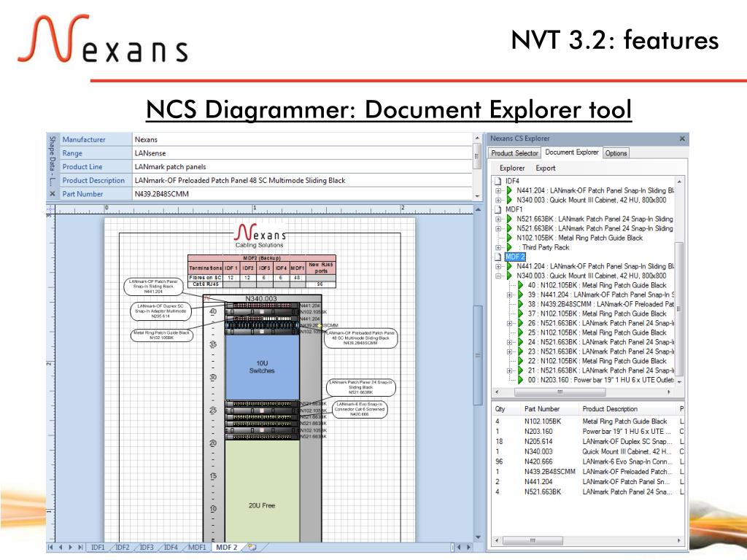Click the Part Number column header
This screenshot has height=560, width=747.
point(542,409)
